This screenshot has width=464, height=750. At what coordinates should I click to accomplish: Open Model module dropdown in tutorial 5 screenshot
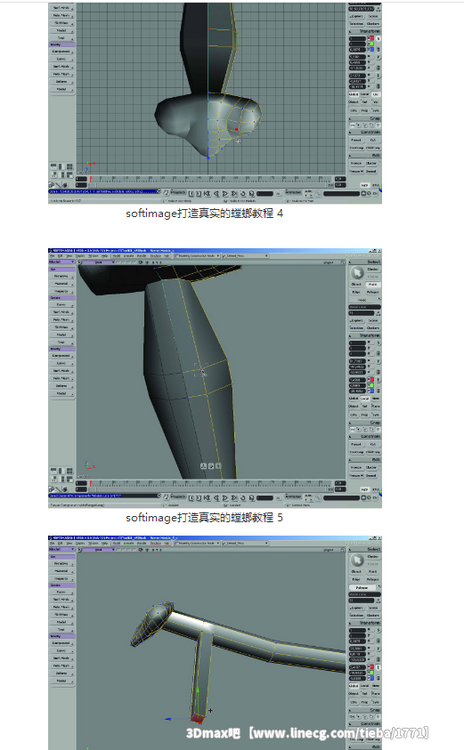[62, 262]
